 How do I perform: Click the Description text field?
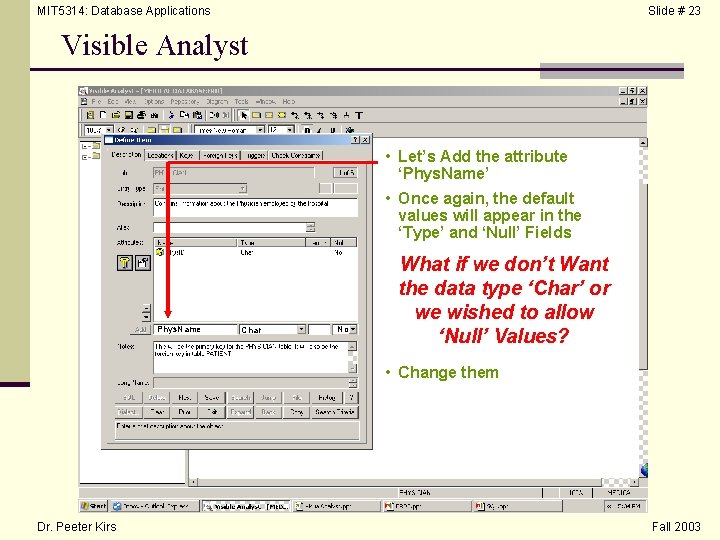[x=255, y=208]
